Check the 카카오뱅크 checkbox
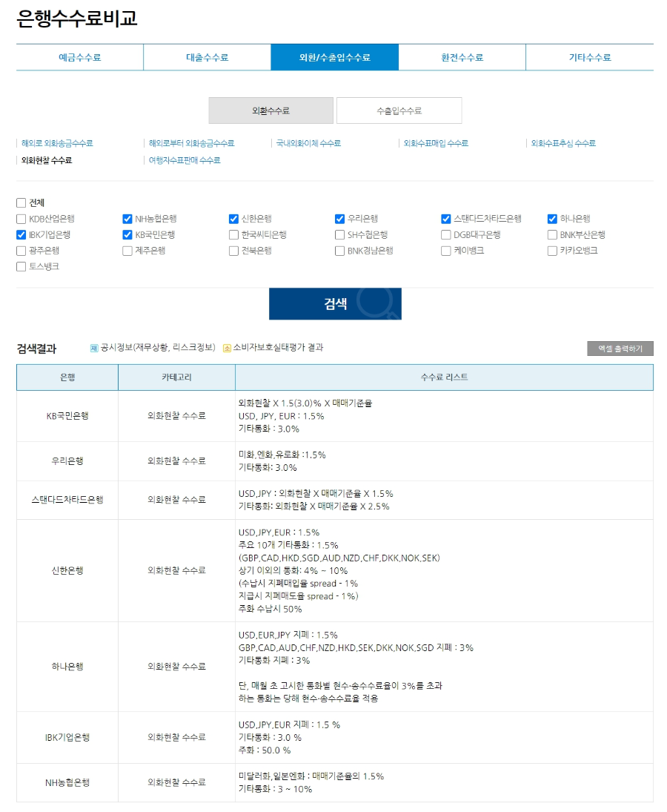 coord(552,251)
